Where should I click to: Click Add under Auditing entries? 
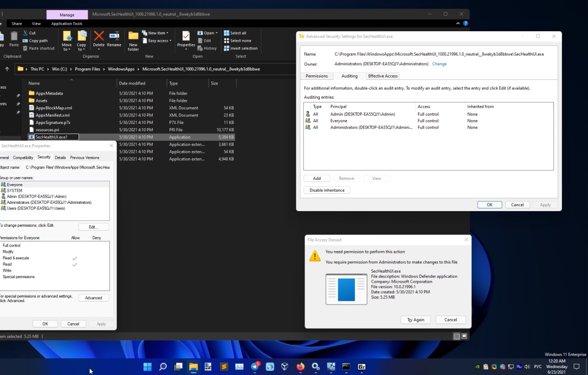(x=317, y=178)
